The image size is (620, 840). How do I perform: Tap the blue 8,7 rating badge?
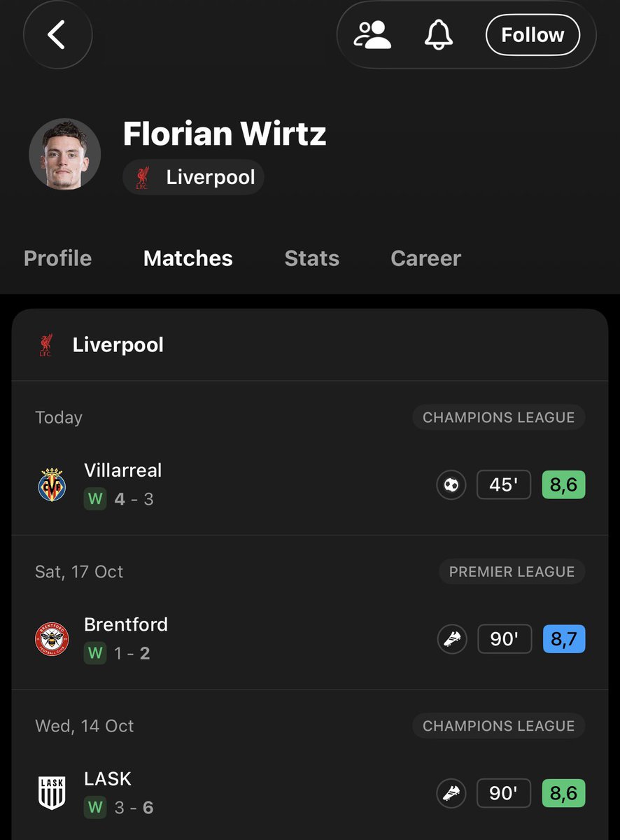[563, 639]
